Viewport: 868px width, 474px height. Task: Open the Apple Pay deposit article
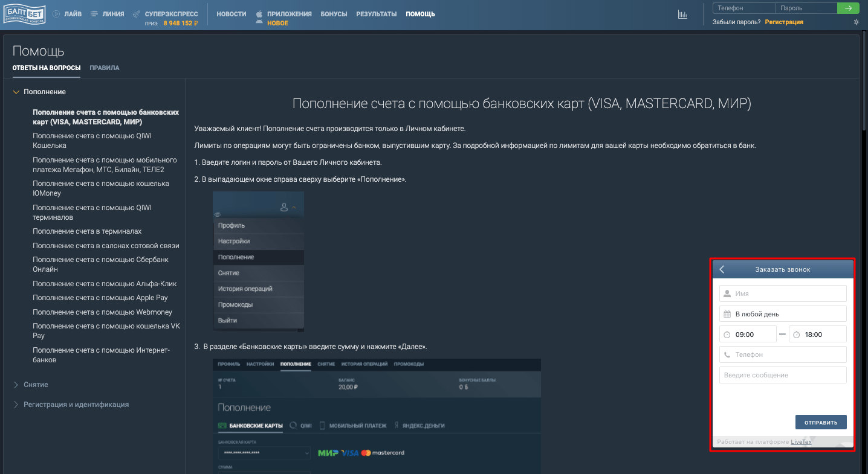(100, 298)
